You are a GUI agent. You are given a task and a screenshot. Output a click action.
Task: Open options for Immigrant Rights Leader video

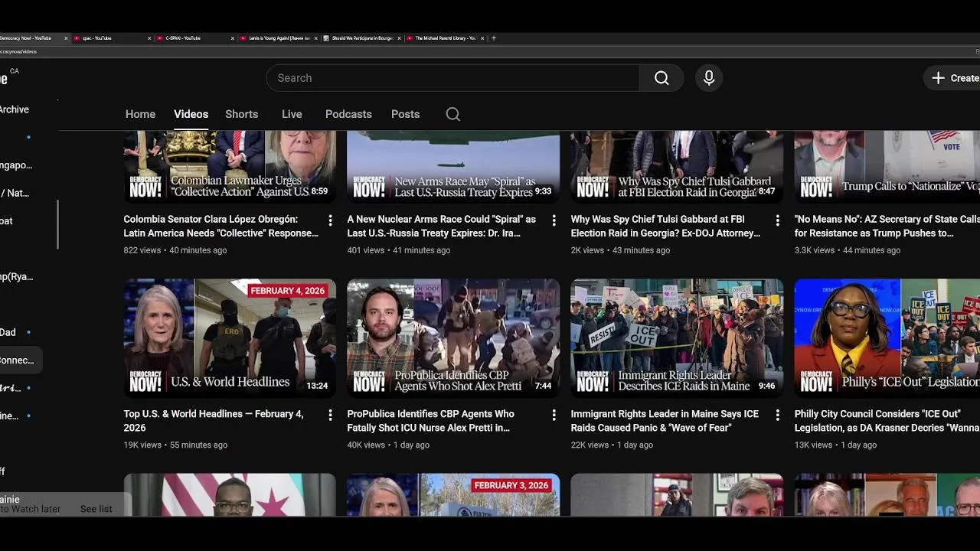point(777,415)
